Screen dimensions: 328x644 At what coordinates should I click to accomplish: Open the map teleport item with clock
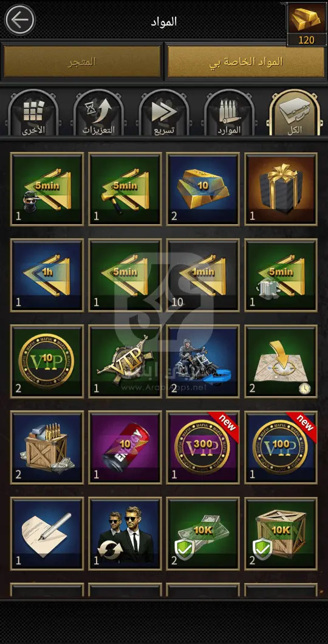tap(281, 361)
